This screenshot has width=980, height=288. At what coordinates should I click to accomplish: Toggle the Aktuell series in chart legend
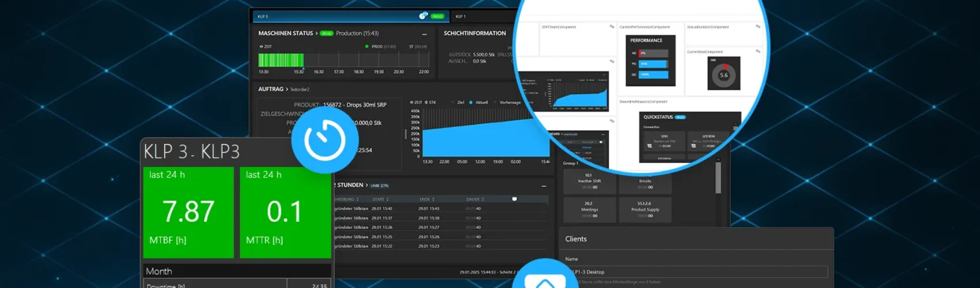click(x=478, y=103)
